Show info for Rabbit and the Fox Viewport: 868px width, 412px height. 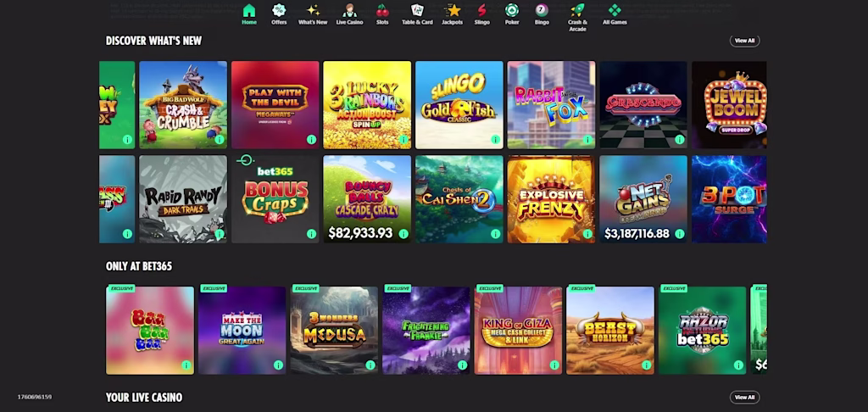(x=587, y=140)
